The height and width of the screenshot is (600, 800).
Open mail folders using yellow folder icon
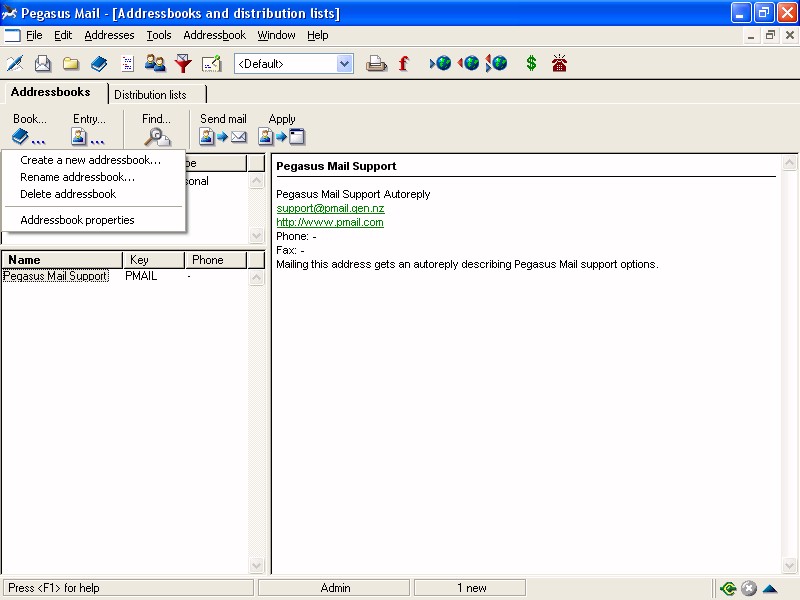[x=71, y=64]
